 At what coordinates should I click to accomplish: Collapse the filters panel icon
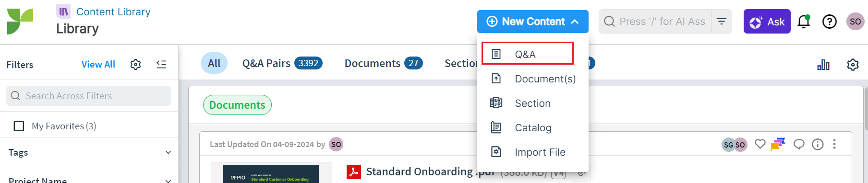[x=161, y=64]
